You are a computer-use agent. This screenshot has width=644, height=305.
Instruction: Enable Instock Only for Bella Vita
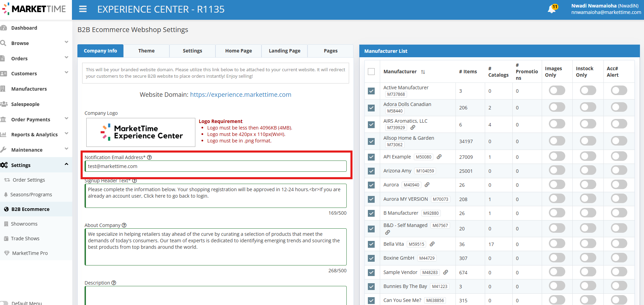pos(588,243)
